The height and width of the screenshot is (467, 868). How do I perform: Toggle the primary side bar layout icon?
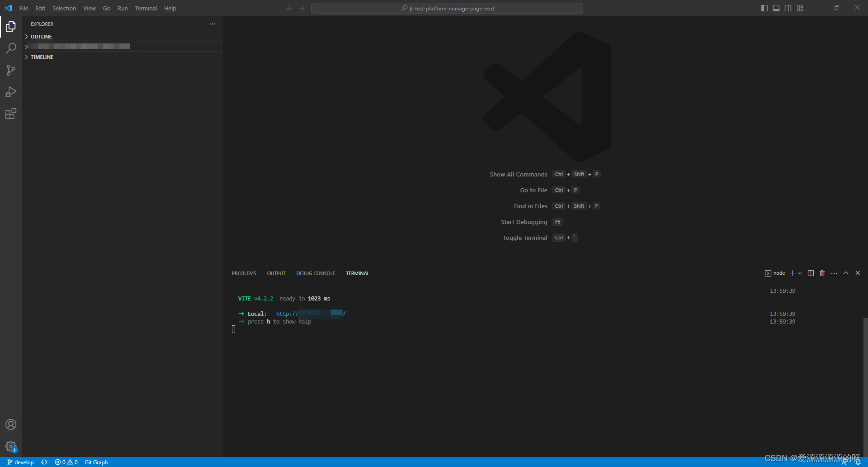point(764,8)
